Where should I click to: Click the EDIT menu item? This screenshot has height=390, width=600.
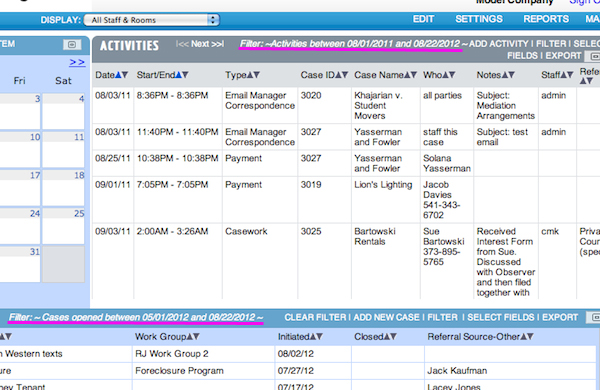423,19
